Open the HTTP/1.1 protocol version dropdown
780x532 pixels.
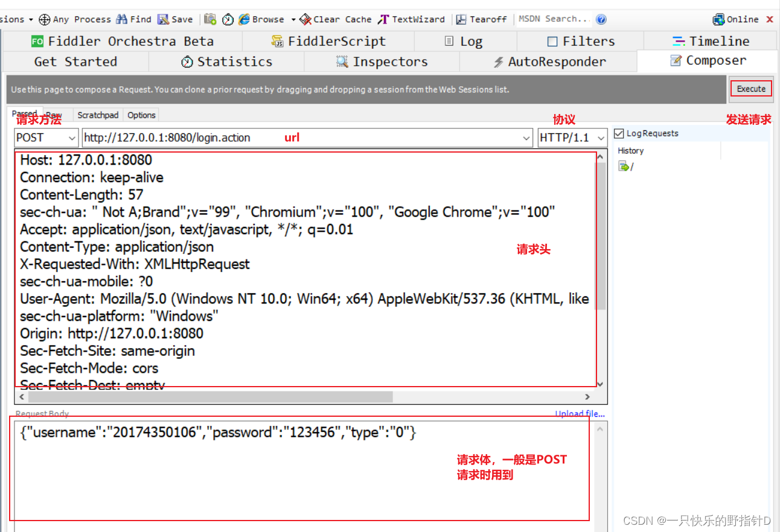pos(600,138)
